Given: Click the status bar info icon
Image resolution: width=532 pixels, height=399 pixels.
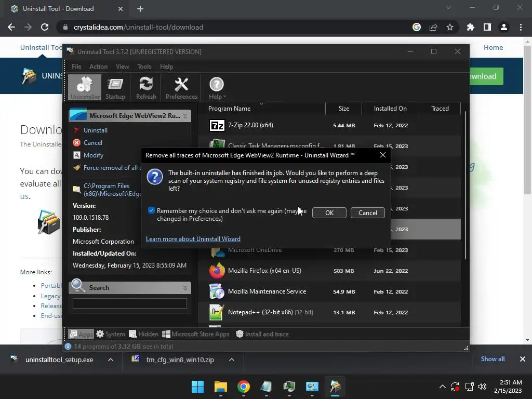Looking at the screenshot, I should (x=68, y=347).
